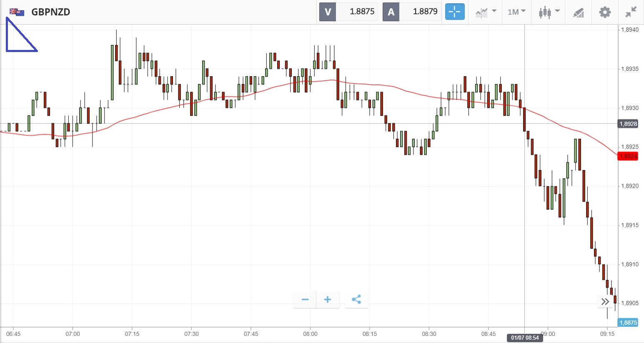Viewport: 644px width, 343px height.
Task: Expand the candlestick chart type dropdown
Action: click(x=549, y=12)
